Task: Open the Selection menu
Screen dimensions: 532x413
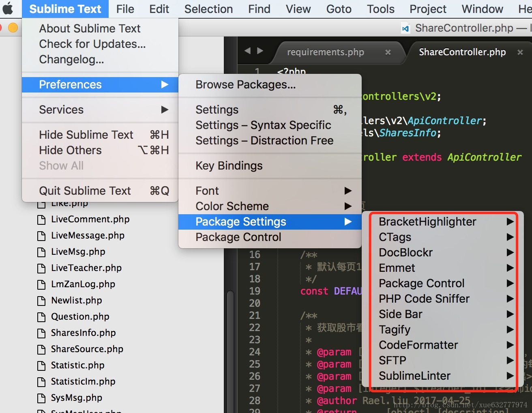Action: pyautogui.click(x=208, y=9)
